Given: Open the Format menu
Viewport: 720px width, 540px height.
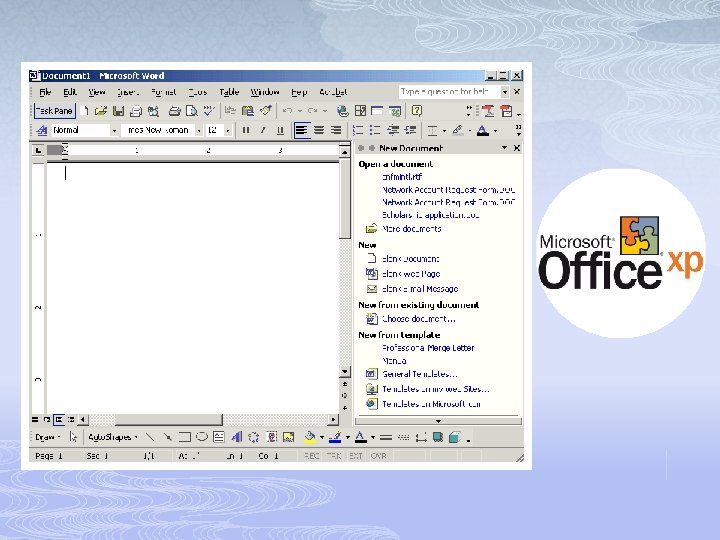Looking at the screenshot, I should click(x=163, y=92).
